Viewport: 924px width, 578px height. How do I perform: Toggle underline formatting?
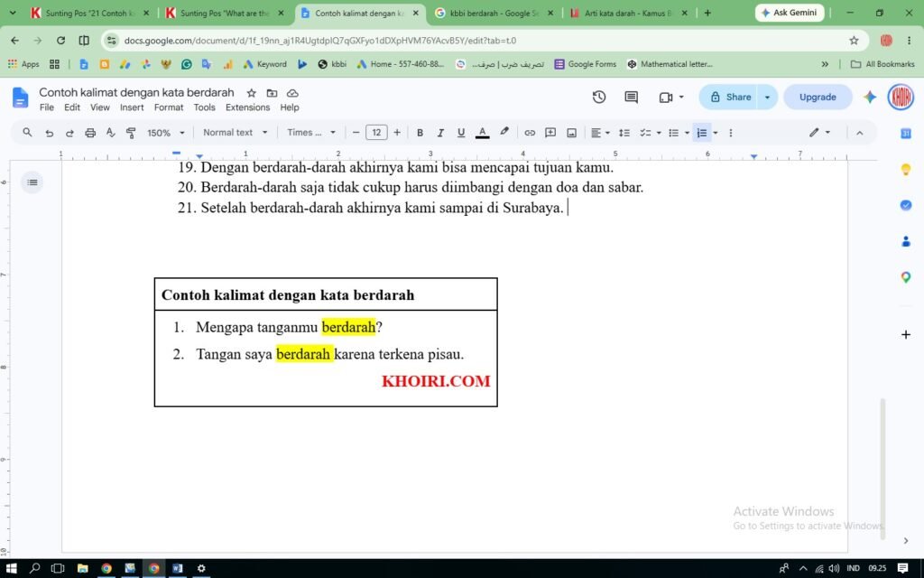(x=461, y=133)
